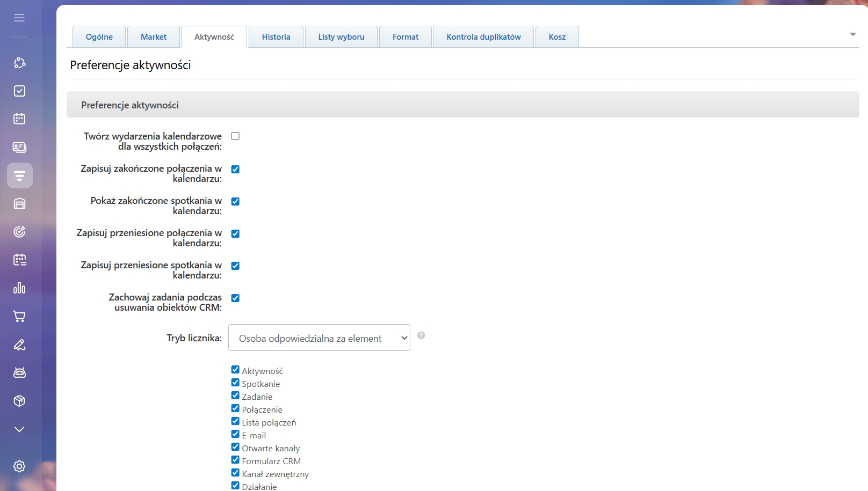Click the help question mark beside Tryb licznika

(421, 335)
